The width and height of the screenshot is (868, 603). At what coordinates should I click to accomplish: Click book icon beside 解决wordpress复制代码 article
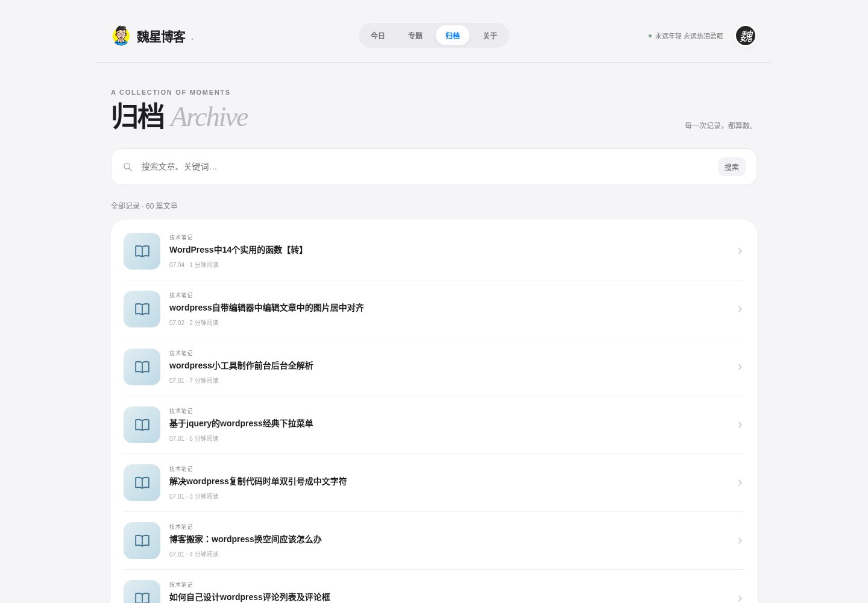pos(142,482)
